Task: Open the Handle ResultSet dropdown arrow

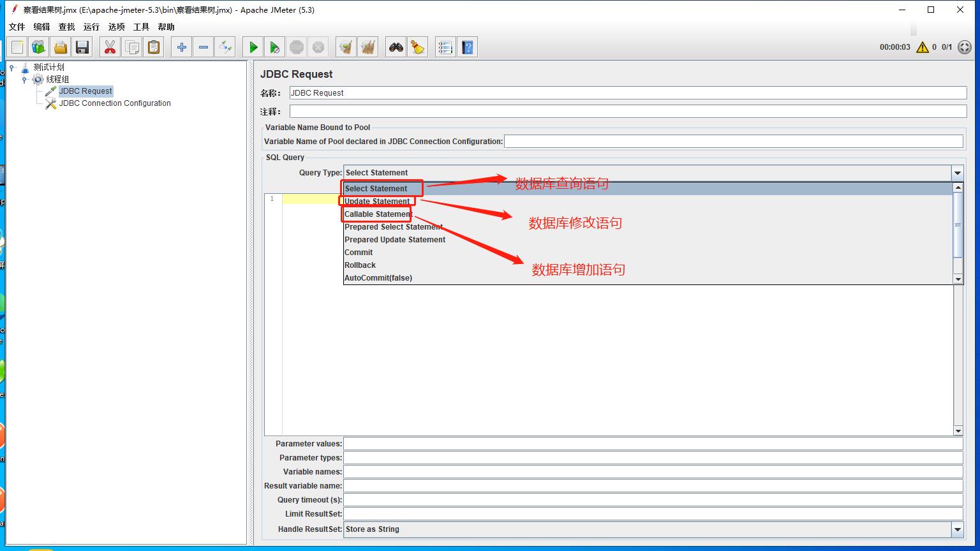Action: click(x=957, y=529)
